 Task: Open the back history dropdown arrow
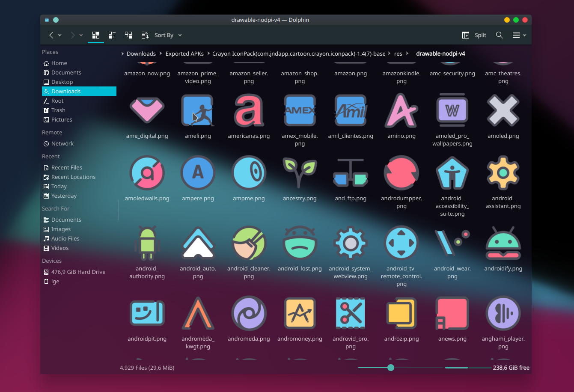[60, 36]
